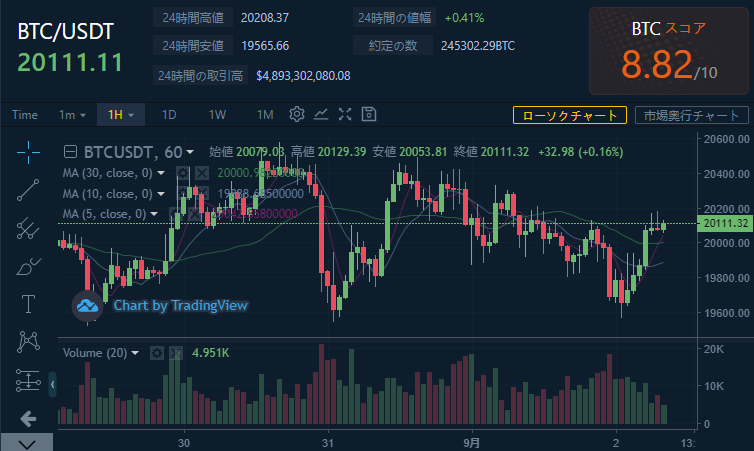
Task: Select the trend line drawing tool
Action: click(28, 189)
